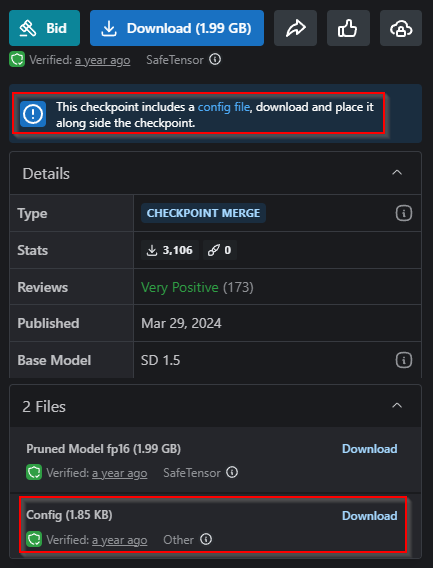433x568 pixels.
Task: Click Config file verified shield icon
Action: click(34, 539)
